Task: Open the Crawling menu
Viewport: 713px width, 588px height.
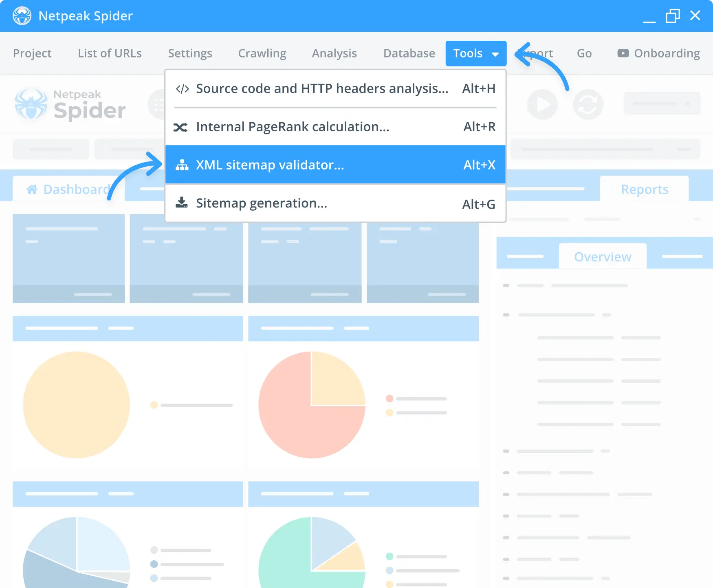Action: 262,53
